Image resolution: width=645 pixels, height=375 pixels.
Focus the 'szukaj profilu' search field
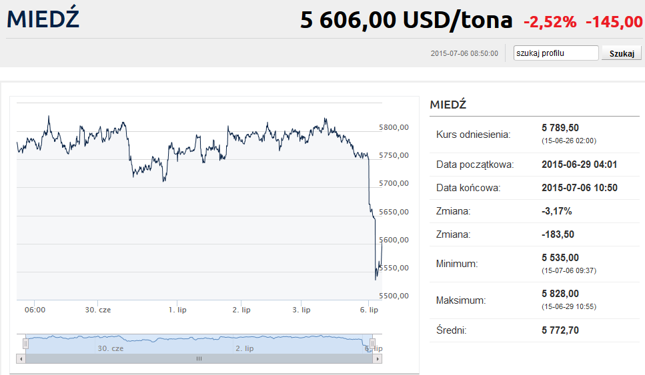(556, 53)
